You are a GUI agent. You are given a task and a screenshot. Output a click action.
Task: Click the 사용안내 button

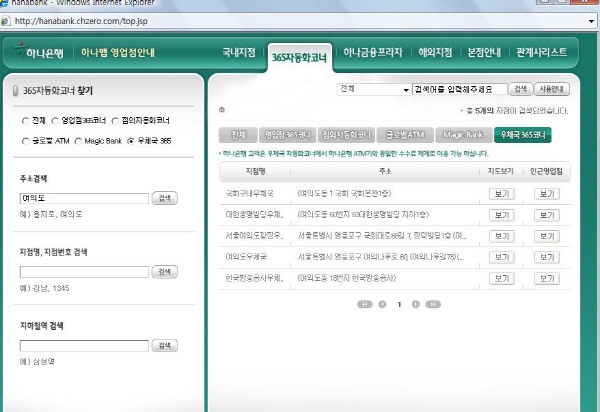coord(550,89)
